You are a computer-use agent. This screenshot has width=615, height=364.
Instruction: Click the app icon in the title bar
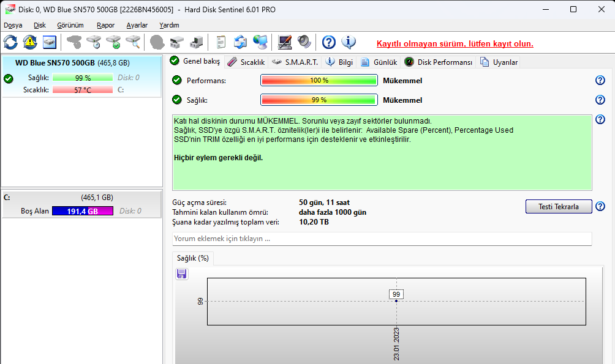9,9
